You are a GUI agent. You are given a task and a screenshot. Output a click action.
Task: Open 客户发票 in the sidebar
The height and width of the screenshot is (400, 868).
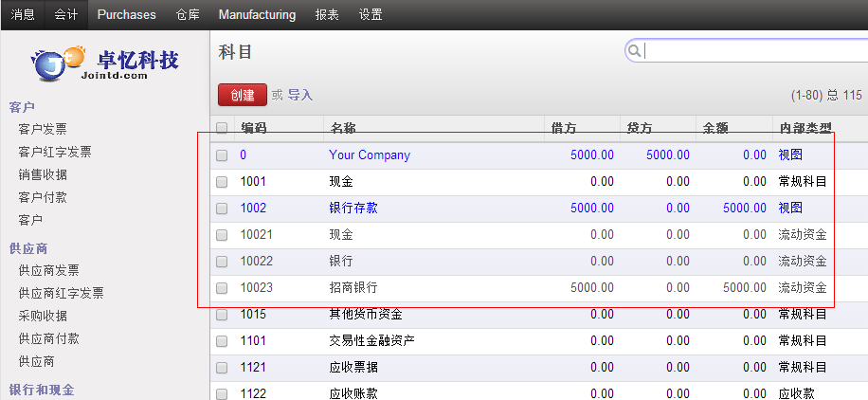pos(43,129)
